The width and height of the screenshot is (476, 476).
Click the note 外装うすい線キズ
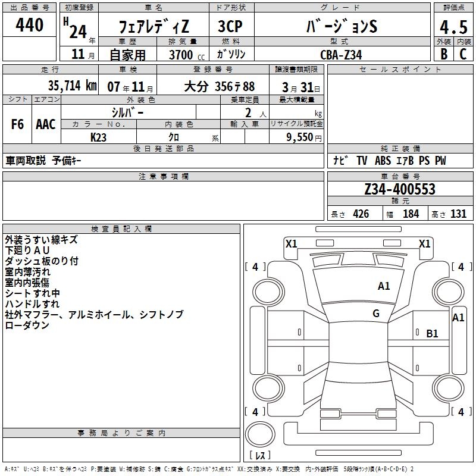click(42, 240)
